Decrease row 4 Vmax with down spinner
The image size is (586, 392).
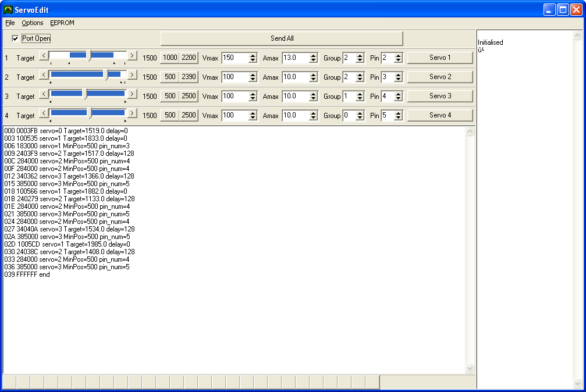click(x=253, y=117)
